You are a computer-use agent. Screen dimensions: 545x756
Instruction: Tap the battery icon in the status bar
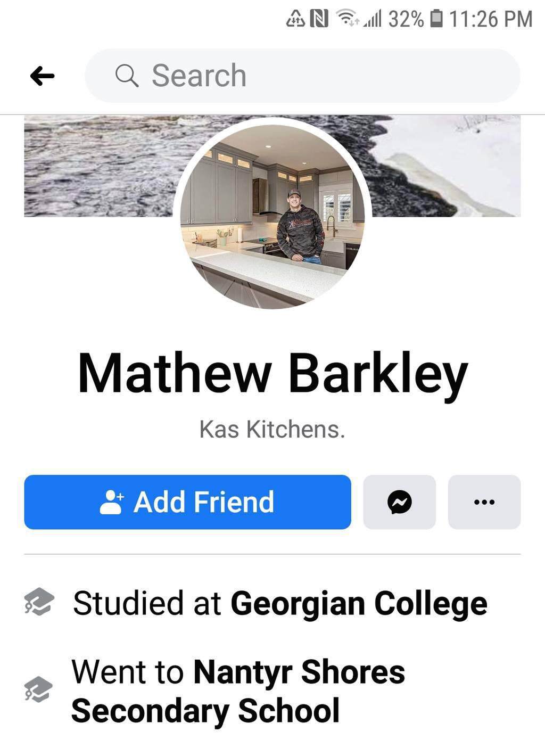[x=436, y=19]
